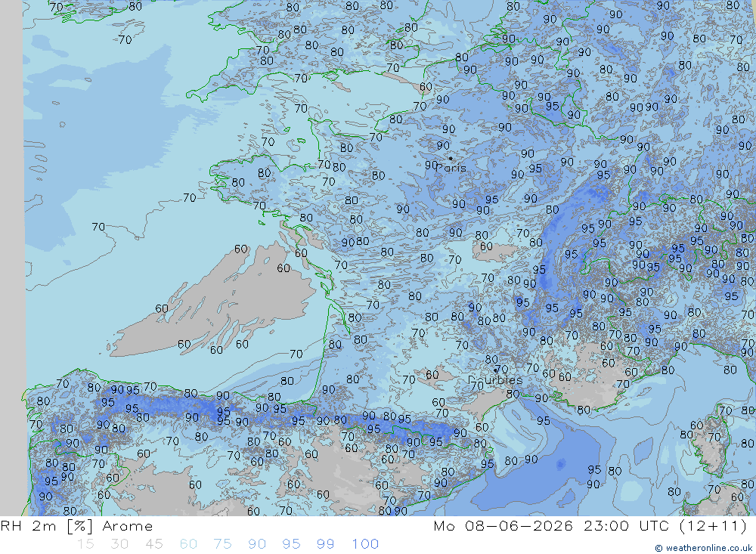The height and width of the screenshot is (554, 756).
Task: Click the map title 'RH 2m [%] Arome'
Action: (76, 526)
